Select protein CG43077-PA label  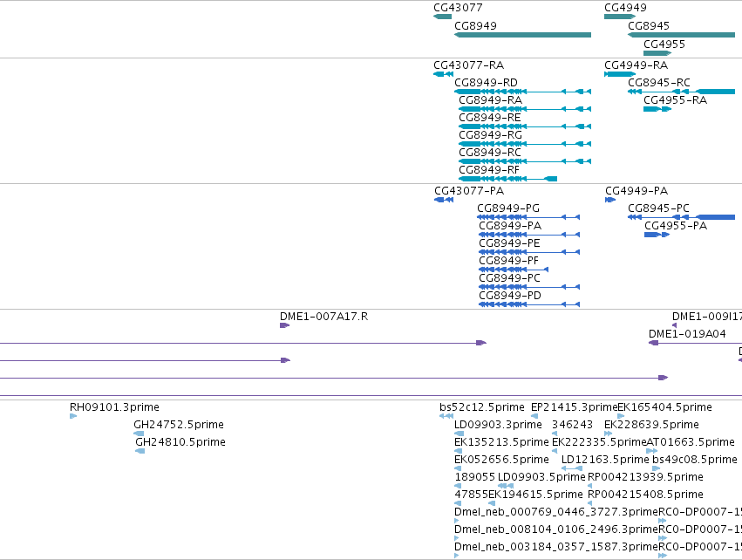point(469,191)
